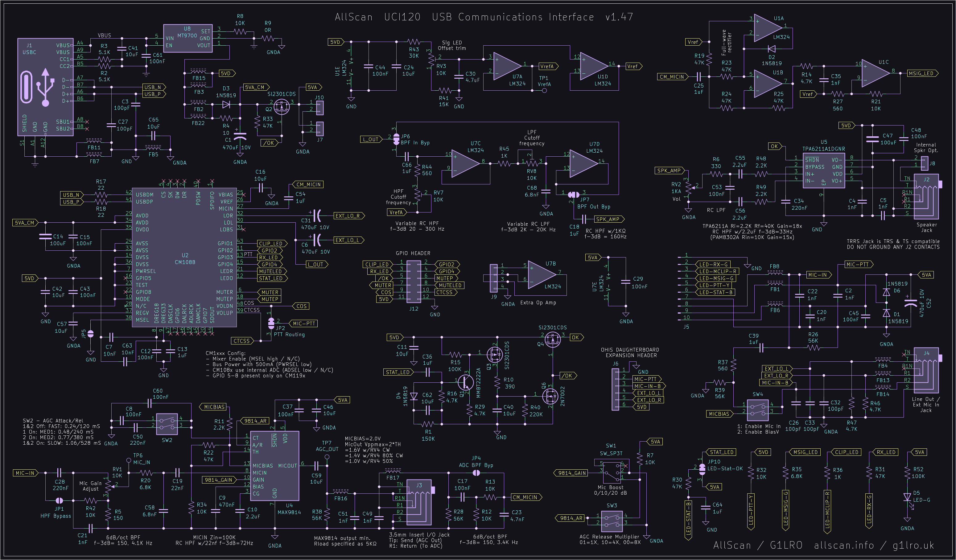Viewport: 956px width, 560px height.
Task: Click the Q2 SI2301CDS MOSFET symbol
Action: point(282,107)
